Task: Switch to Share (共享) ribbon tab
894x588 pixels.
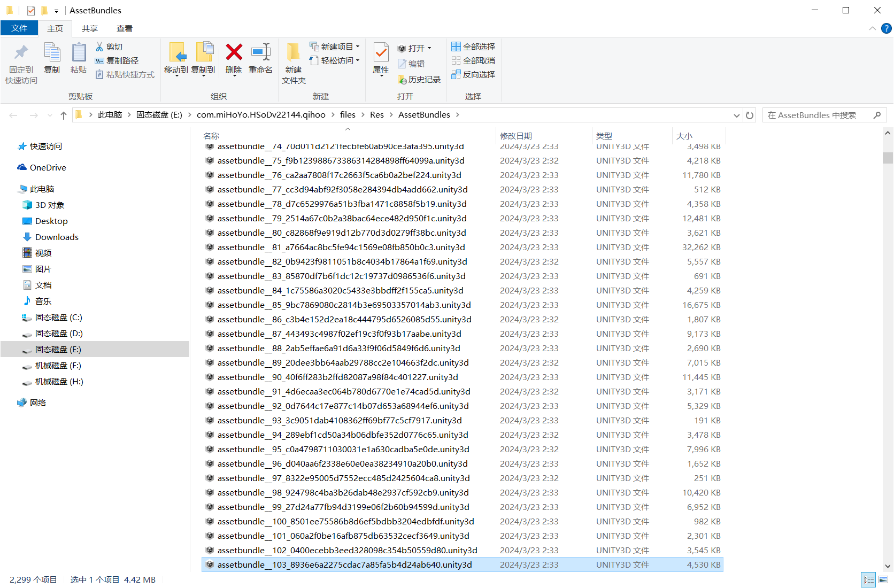Action: click(x=90, y=28)
